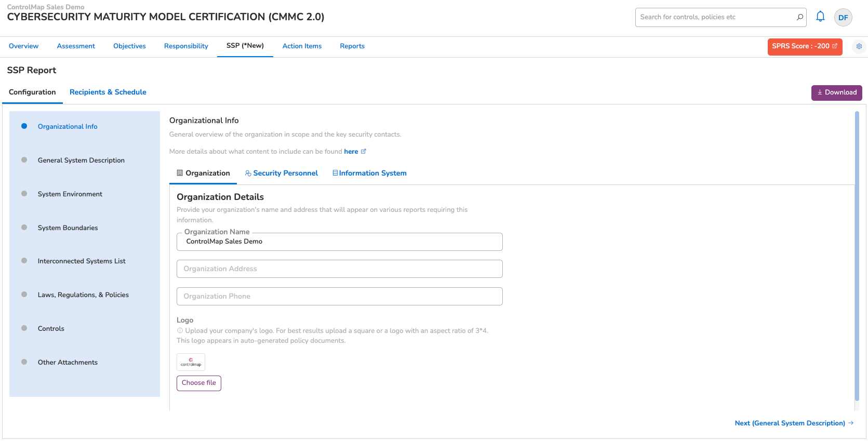Click the Organization Phone field

(x=339, y=297)
